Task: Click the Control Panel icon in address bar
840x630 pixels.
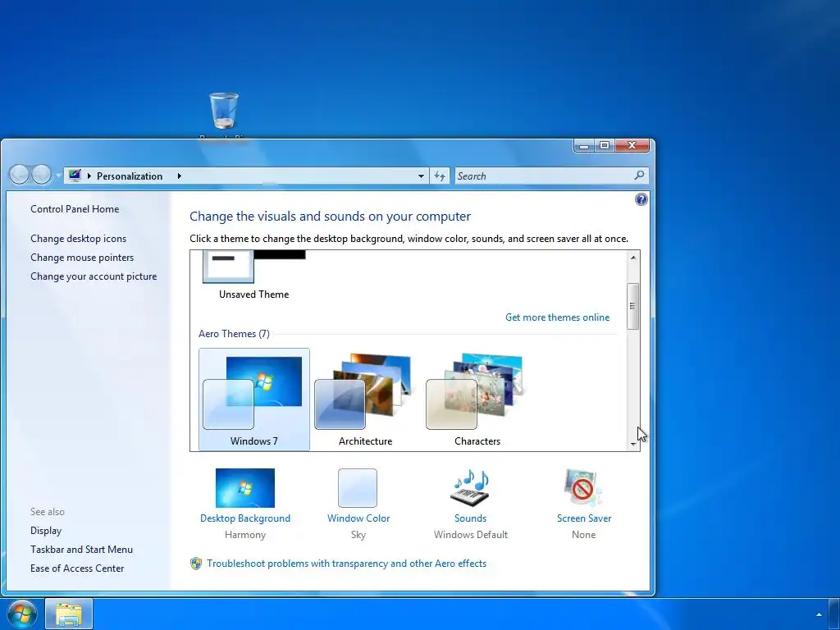Action: pyautogui.click(x=75, y=176)
